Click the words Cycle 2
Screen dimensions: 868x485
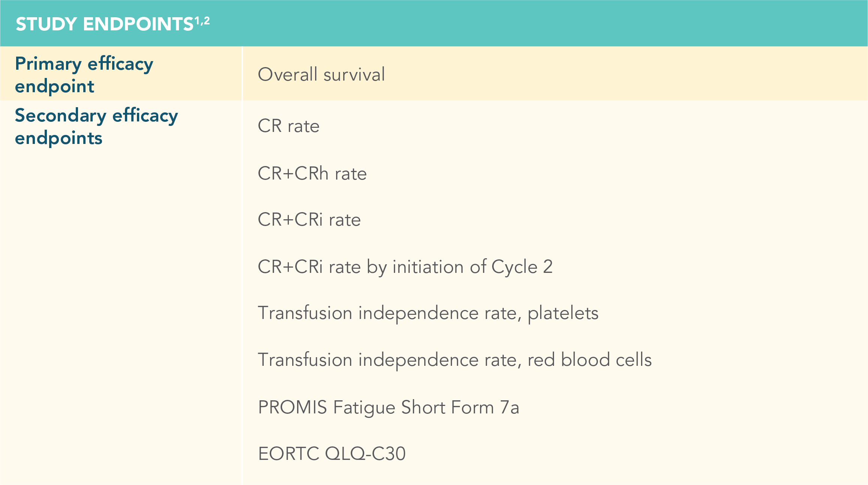(522, 267)
